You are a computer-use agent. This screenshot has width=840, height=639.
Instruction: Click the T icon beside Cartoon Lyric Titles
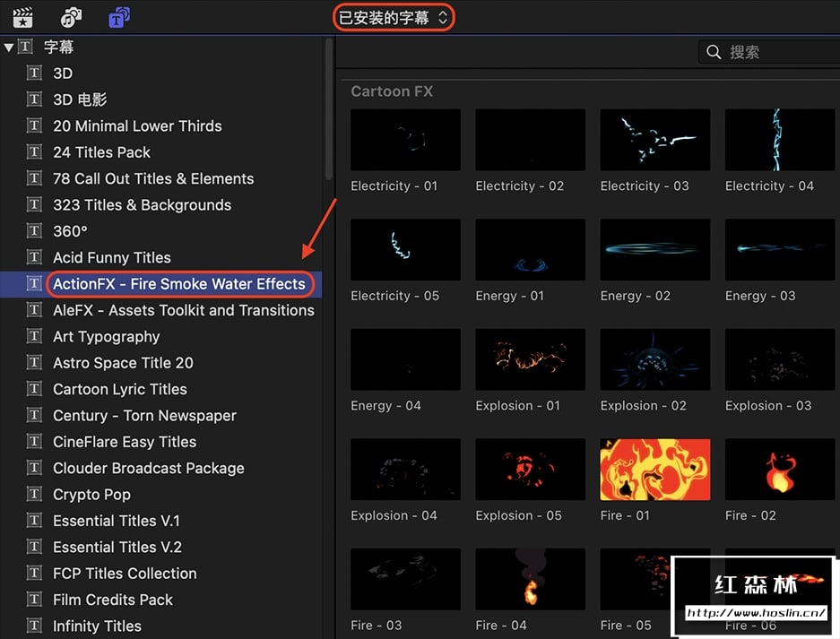pyautogui.click(x=34, y=388)
